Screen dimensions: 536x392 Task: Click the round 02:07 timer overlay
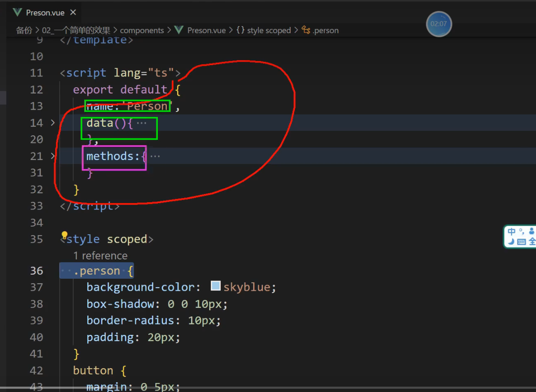439,24
